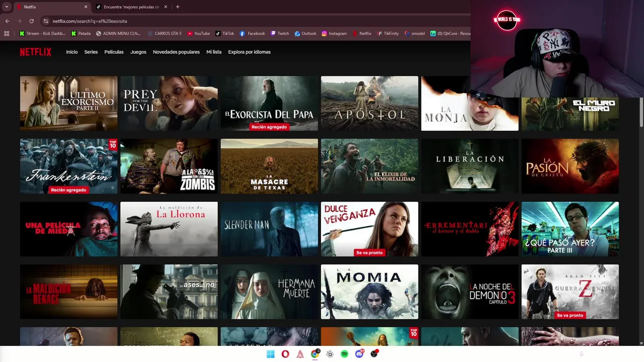This screenshot has width=644, height=362.
Task: Open La Pasión de Cristo
Action: pos(570,166)
